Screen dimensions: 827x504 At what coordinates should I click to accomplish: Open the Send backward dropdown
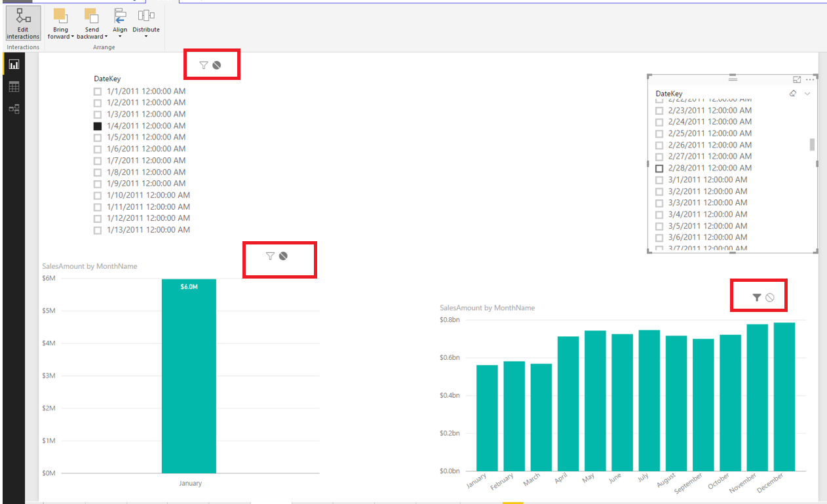click(x=92, y=24)
